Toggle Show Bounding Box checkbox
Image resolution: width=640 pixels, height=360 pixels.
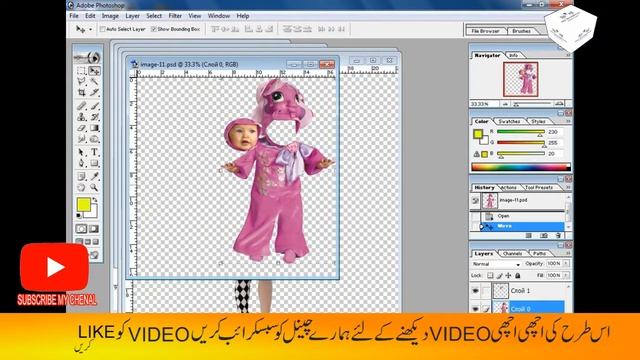coord(154,29)
